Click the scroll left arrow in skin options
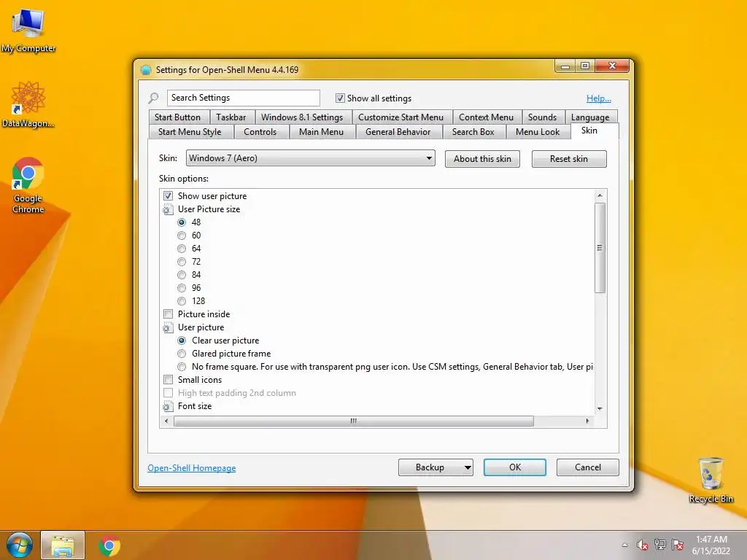The height and width of the screenshot is (560, 747). coord(166,421)
